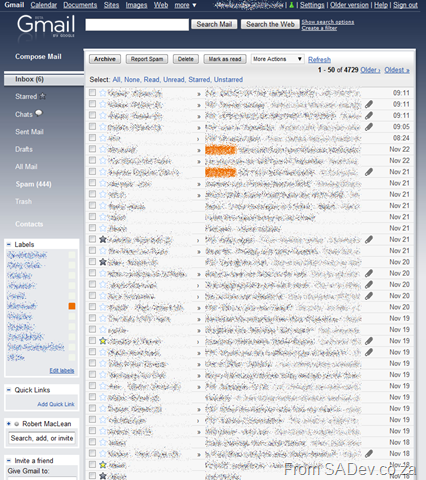Click the Sign out link
Viewport: 426px width, 480px height.
405,5
